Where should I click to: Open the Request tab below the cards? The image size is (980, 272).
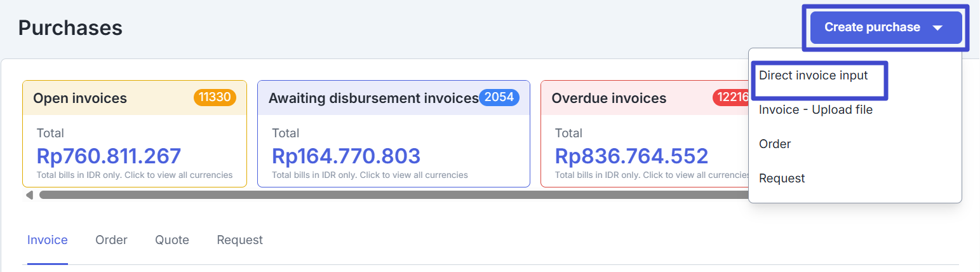239,240
